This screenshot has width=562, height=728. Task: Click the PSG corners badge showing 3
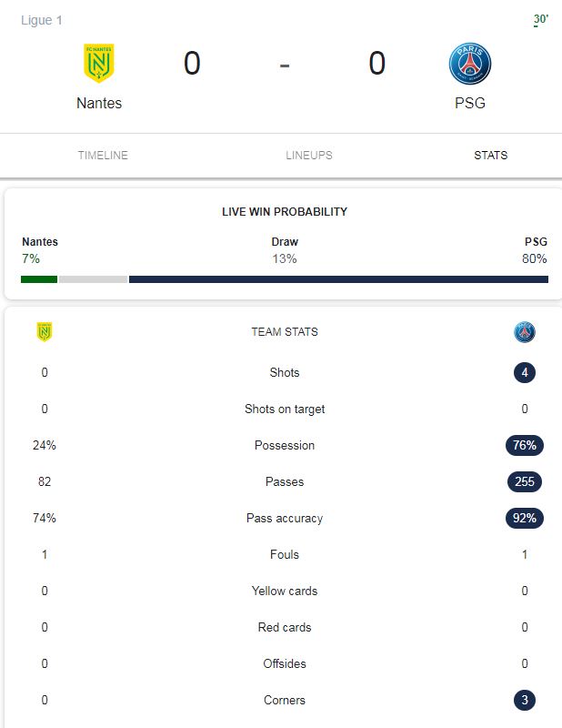point(525,700)
